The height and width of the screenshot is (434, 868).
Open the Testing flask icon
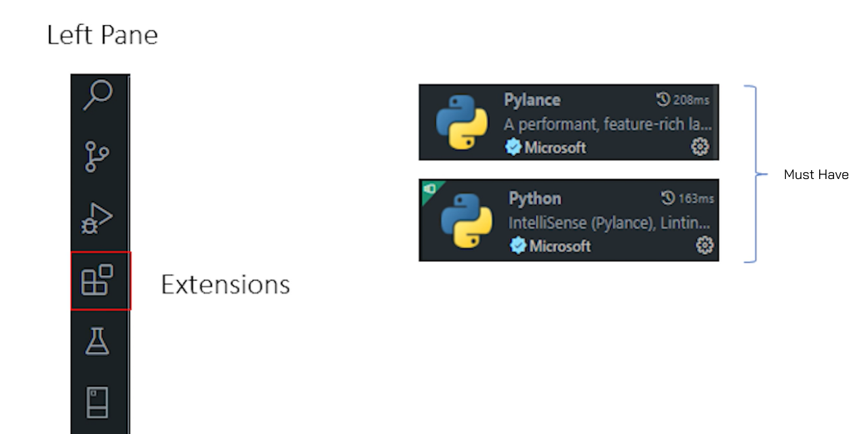[98, 340]
